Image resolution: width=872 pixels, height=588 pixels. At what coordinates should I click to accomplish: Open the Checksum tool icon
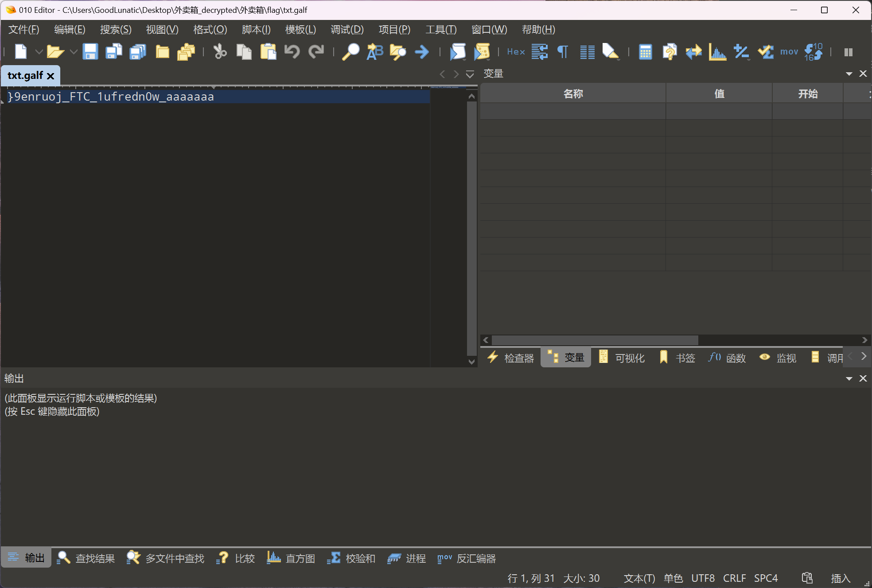pyautogui.click(x=766, y=52)
